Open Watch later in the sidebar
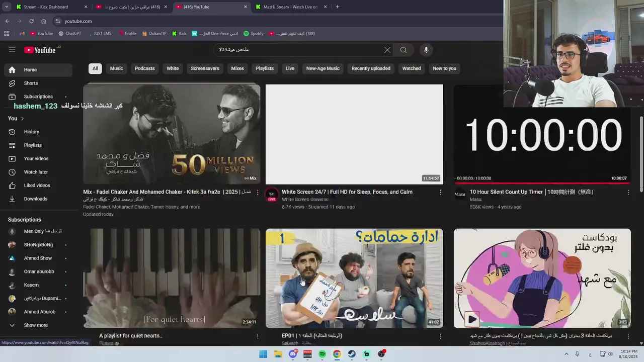The height and width of the screenshot is (362, 644). tap(38, 172)
